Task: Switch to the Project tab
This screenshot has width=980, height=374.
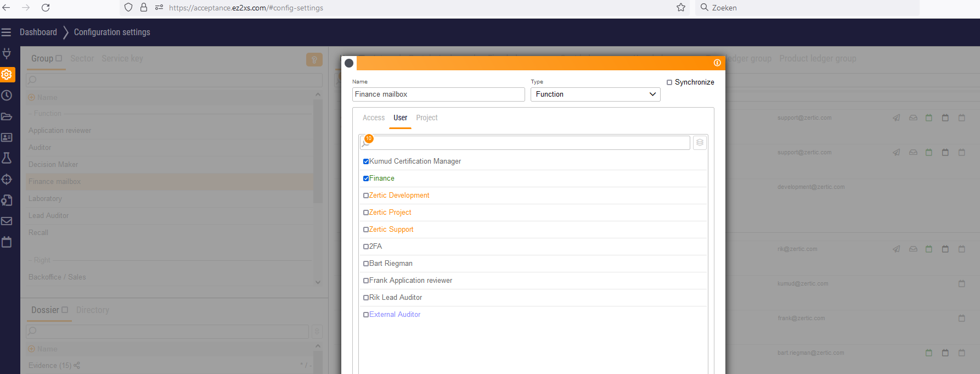Action: [426, 118]
